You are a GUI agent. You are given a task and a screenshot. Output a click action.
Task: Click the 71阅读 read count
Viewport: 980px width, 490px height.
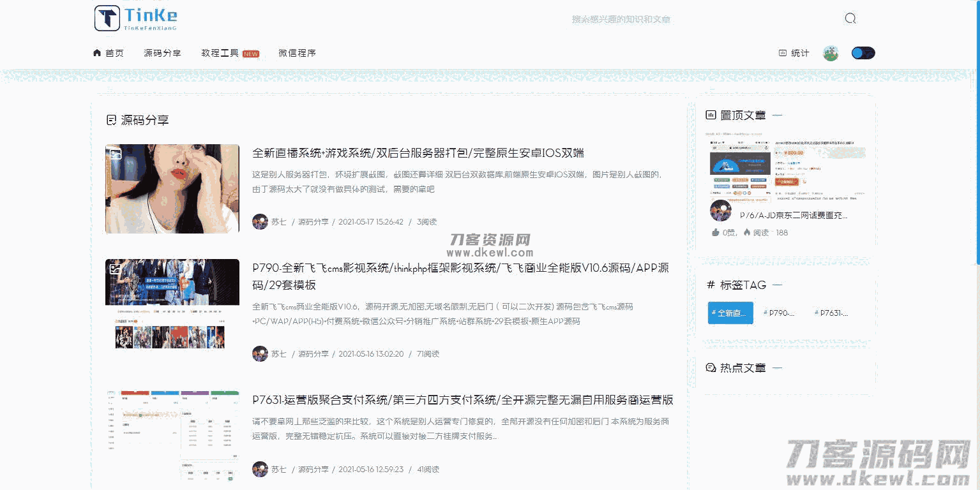428,354
